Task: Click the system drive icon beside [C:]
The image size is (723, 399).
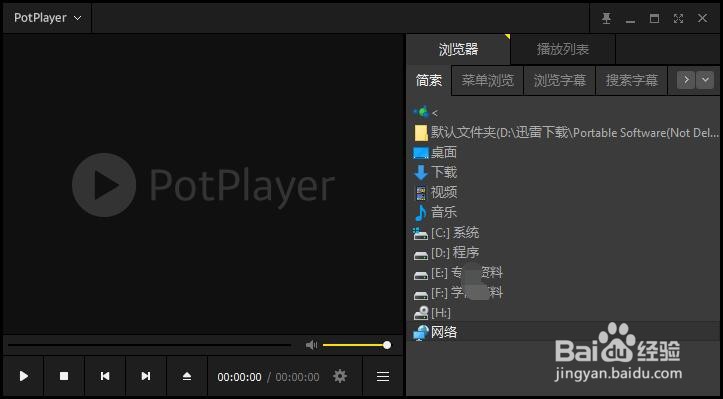Action: (x=421, y=233)
